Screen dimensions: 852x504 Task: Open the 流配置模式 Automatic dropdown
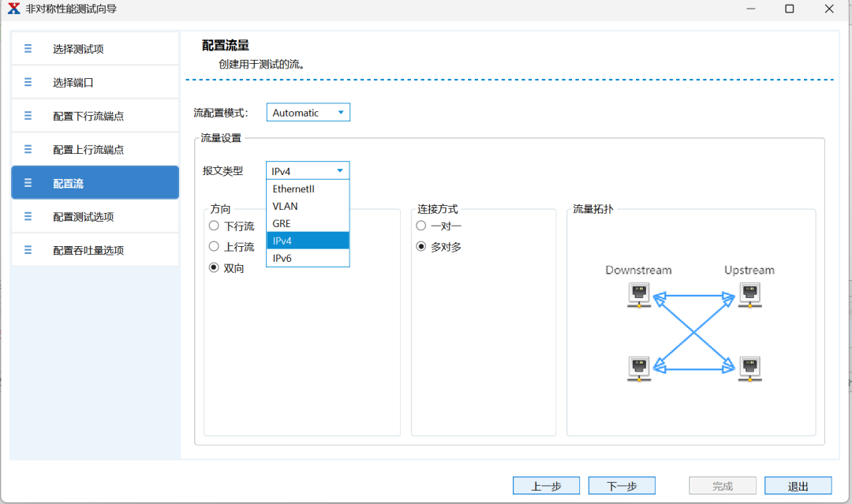tap(308, 113)
